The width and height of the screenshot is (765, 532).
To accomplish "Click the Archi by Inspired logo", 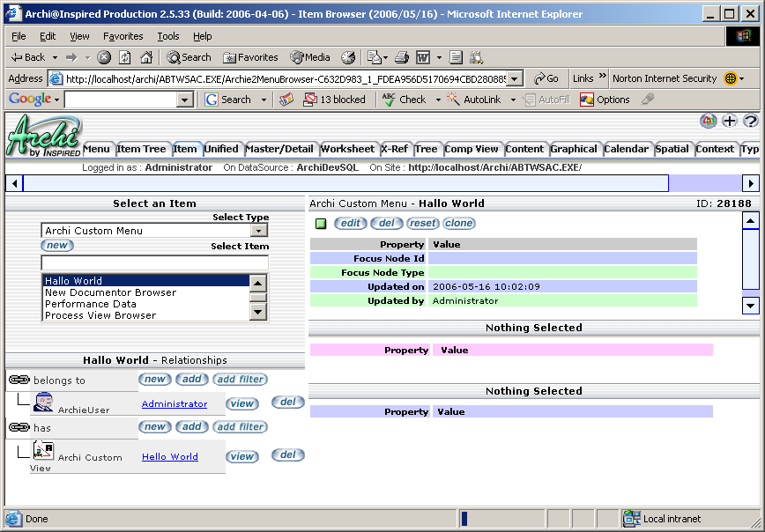I will 42,137.
